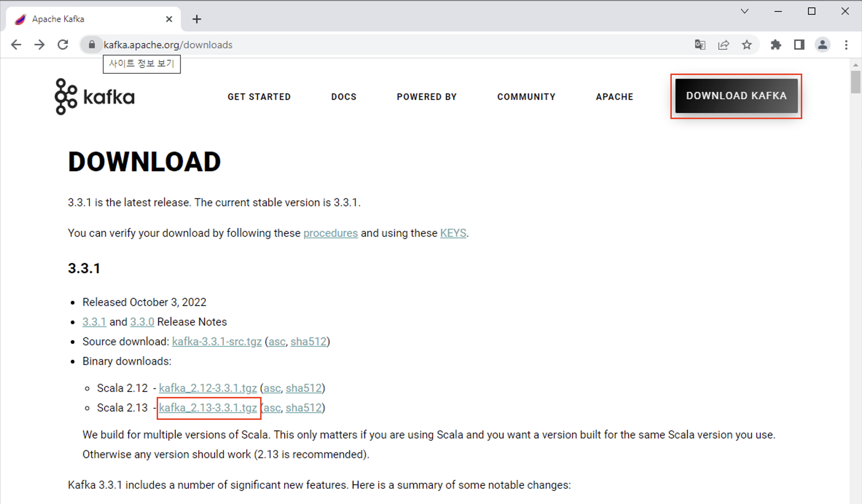Click the DOWNLOAD page heading
Screen dimensions: 862x504
click(x=144, y=162)
